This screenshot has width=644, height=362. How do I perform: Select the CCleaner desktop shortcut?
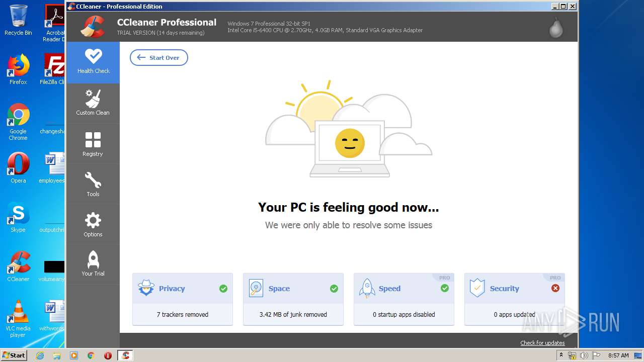click(18, 266)
